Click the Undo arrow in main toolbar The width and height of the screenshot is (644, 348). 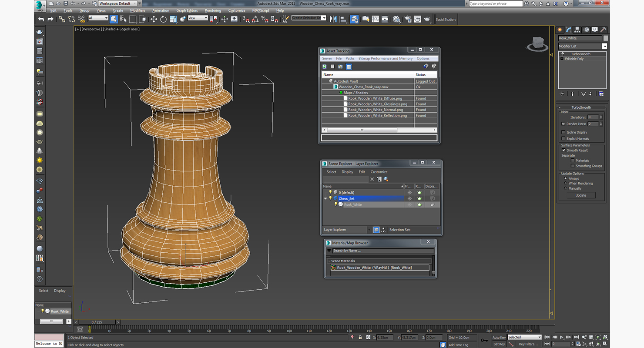41,19
